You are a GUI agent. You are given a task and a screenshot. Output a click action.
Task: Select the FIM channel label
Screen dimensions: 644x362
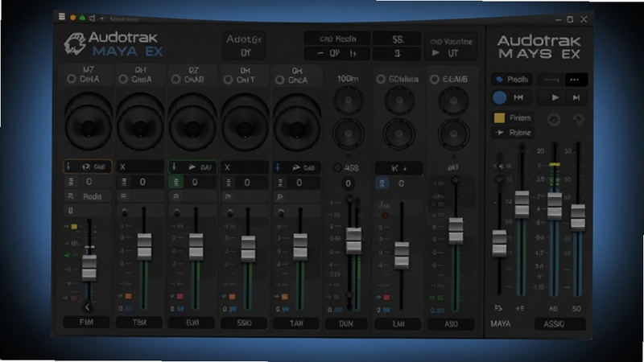tap(86, 323)
